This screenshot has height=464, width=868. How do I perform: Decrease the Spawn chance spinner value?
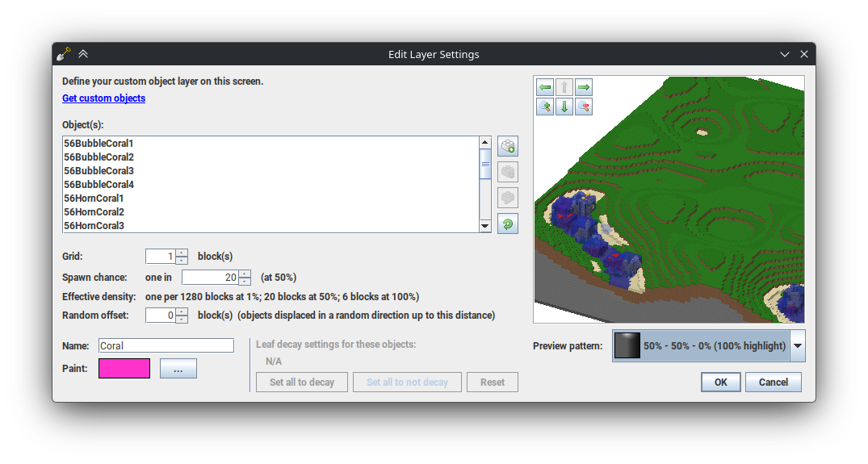[x=245, y=282]
